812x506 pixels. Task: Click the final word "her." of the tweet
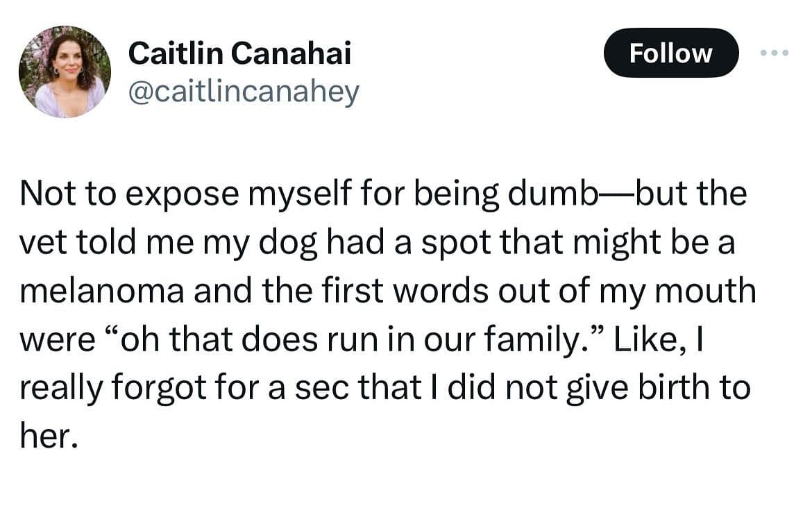pyautogui.click(x=46, y=436)
